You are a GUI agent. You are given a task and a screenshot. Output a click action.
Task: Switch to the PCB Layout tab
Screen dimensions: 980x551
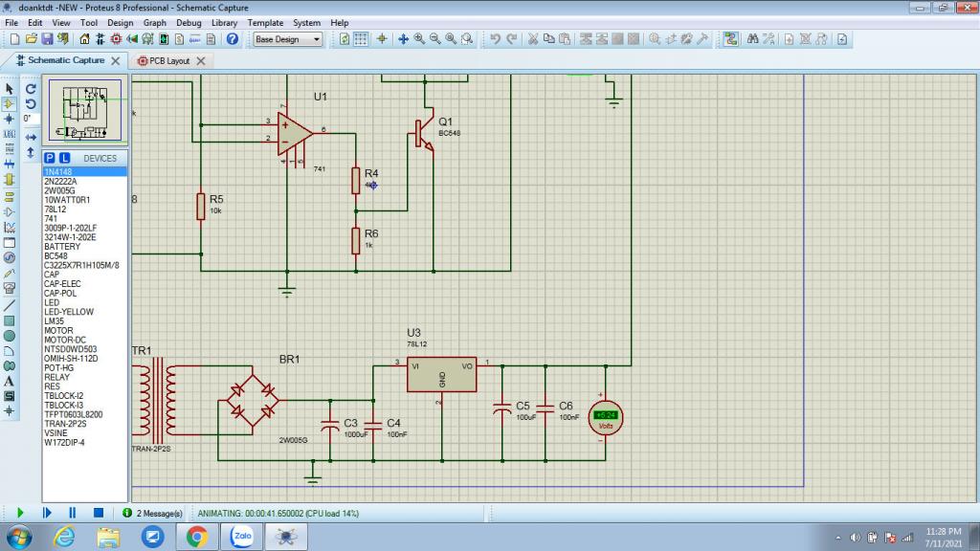tap(169, 60)
